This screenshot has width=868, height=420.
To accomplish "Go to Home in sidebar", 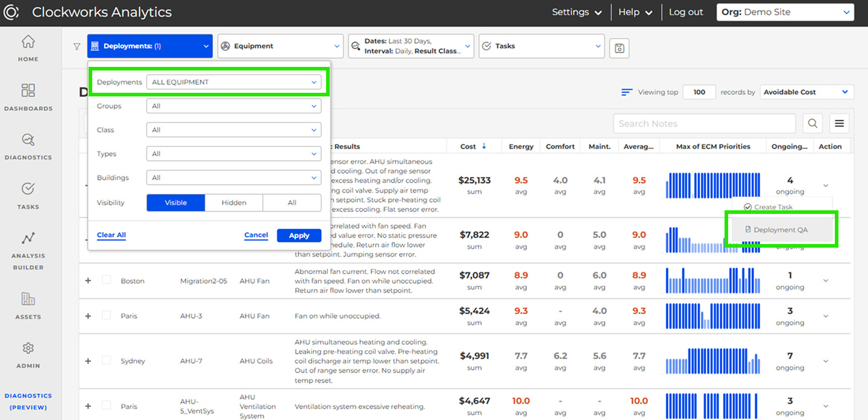I will (x=28, y=48).
